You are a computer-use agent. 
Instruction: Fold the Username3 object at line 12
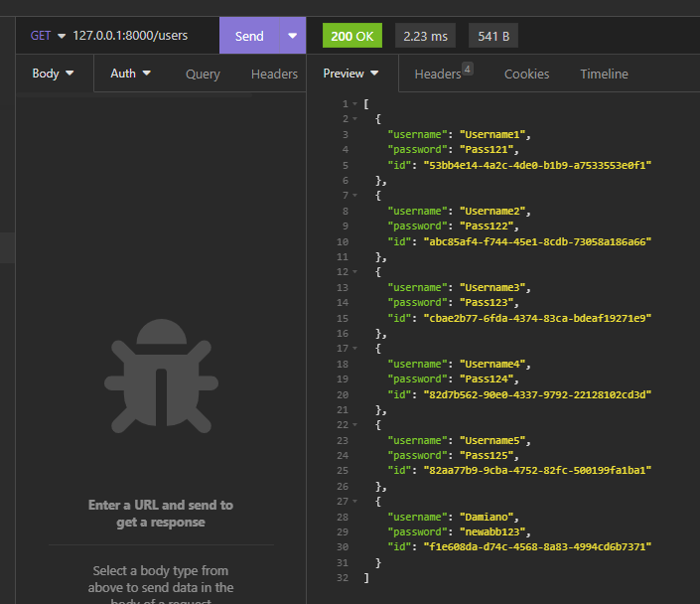(354, 272)
